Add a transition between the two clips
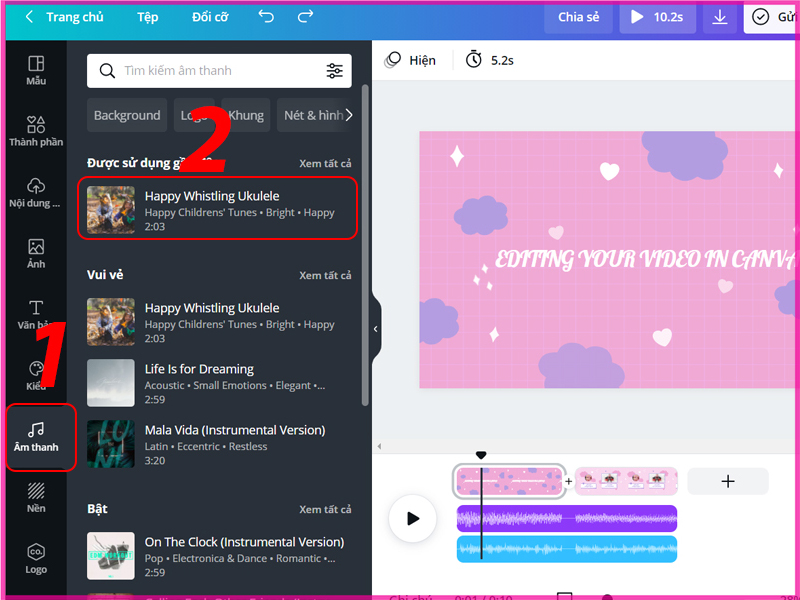 (x=568, y=481)
